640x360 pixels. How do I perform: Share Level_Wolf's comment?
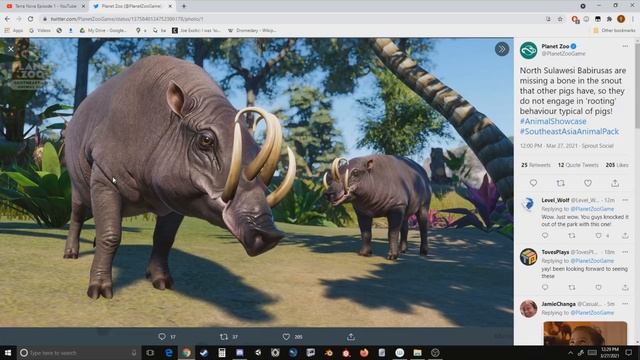coord(625,236)
